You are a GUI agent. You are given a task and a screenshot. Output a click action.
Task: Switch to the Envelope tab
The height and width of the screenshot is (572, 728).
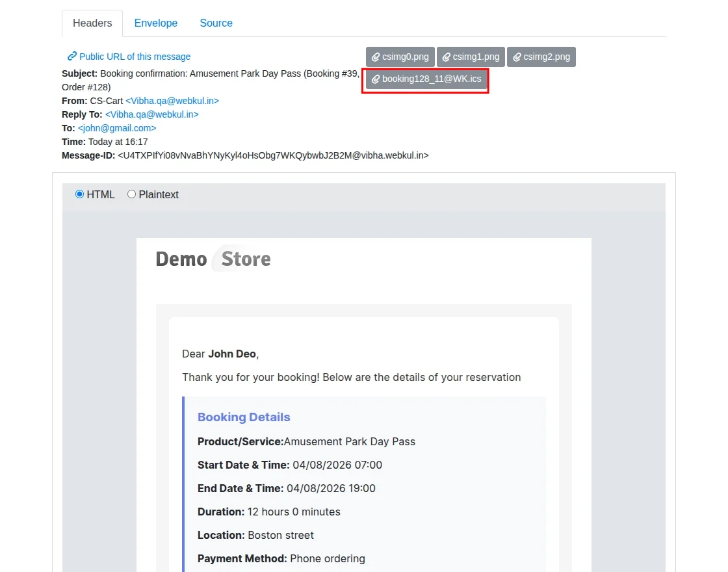coord(156,23)
